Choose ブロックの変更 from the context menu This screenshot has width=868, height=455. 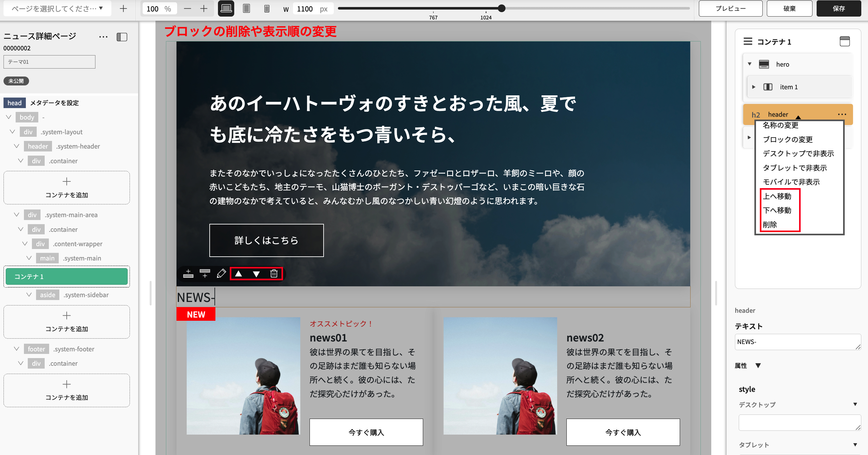788,139
